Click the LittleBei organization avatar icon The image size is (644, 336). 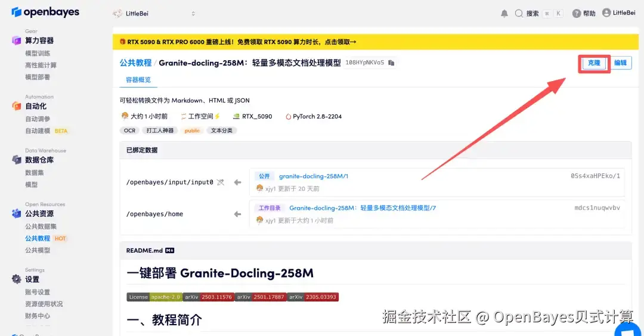[x=117, y=14]
